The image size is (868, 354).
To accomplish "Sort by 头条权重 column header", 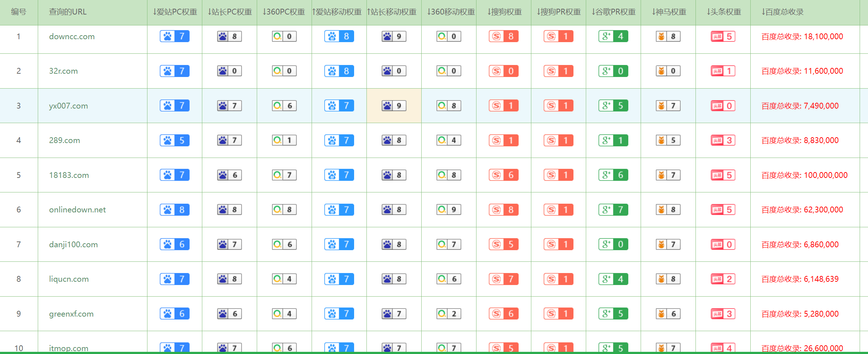I will pyautogui.click(x=723, y=12).
